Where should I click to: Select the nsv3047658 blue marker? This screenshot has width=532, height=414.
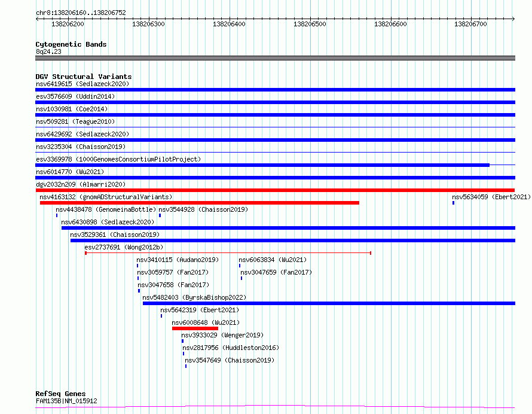139,291
